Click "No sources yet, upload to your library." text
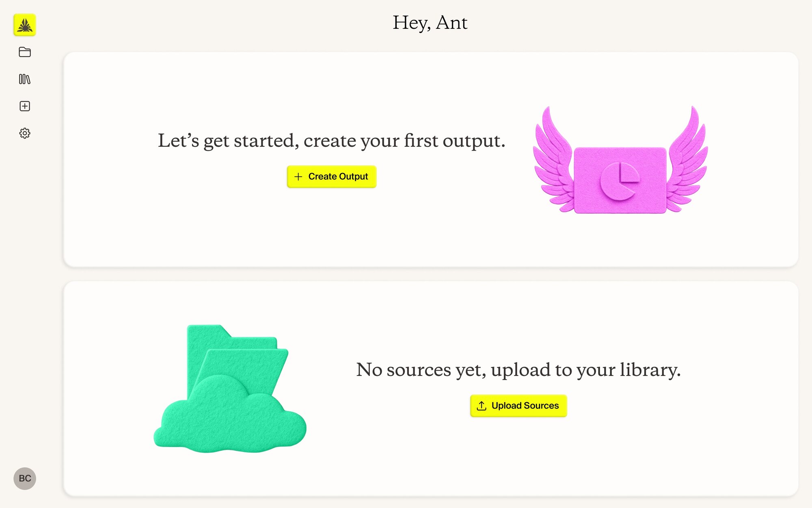 pos(518,370)
